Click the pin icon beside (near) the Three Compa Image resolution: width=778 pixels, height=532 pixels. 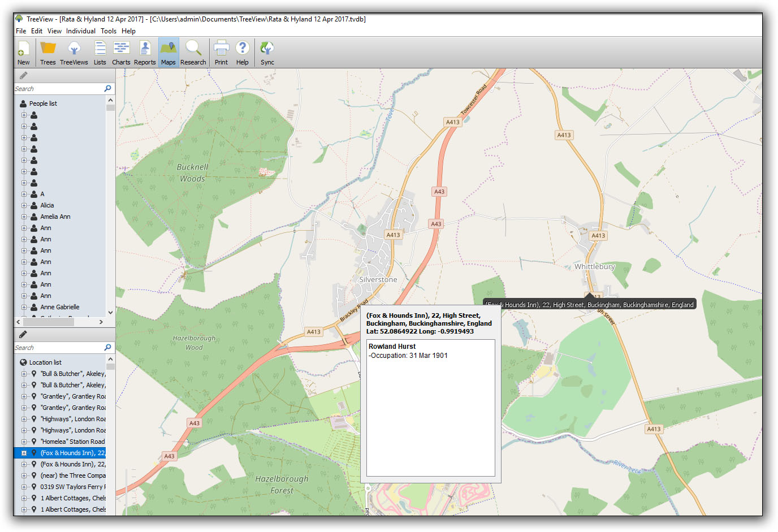tap(34, 475)
